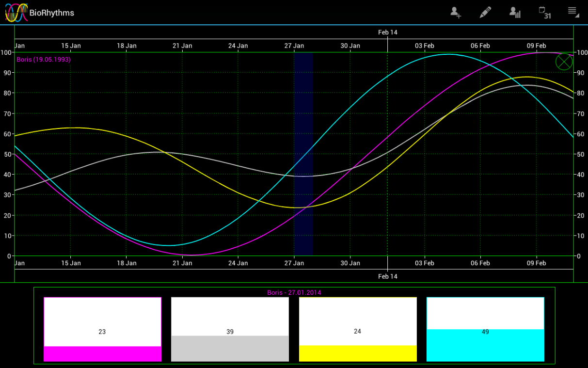Click the 03 Feb bottom axis label
This screenshot has width=588, height=368.
click(425, 263)
